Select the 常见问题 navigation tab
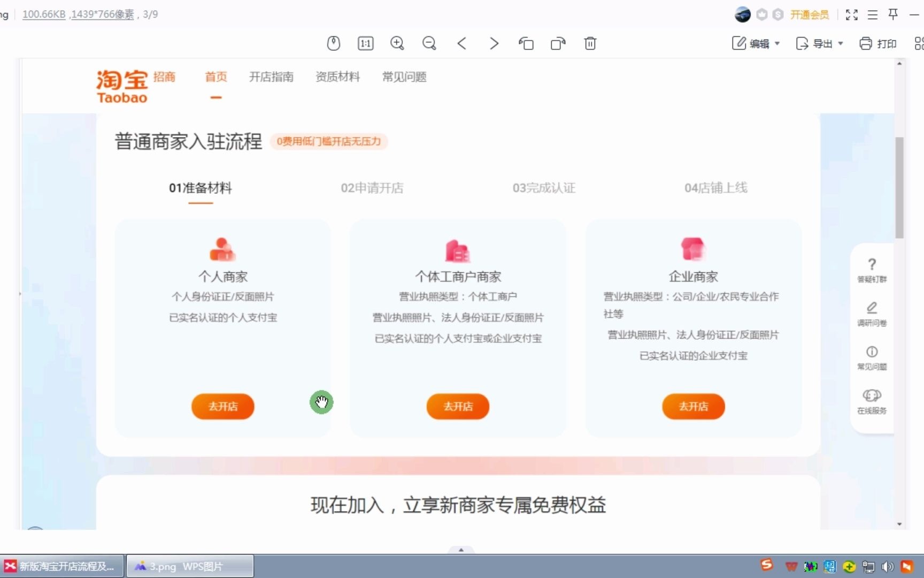The width and height of the screenshot is (924, 578). 404,77
